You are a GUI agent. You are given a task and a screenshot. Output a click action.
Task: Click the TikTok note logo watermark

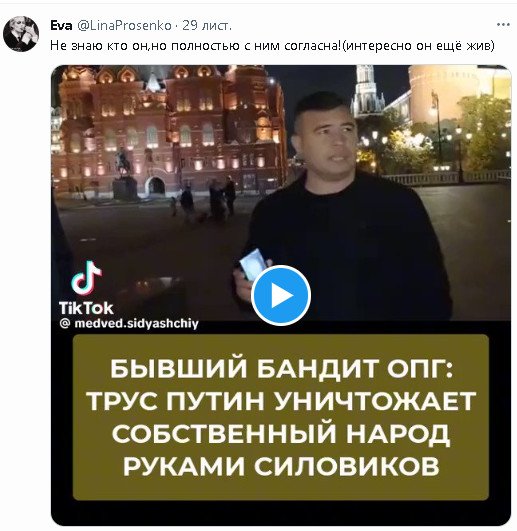click(87, 277)
